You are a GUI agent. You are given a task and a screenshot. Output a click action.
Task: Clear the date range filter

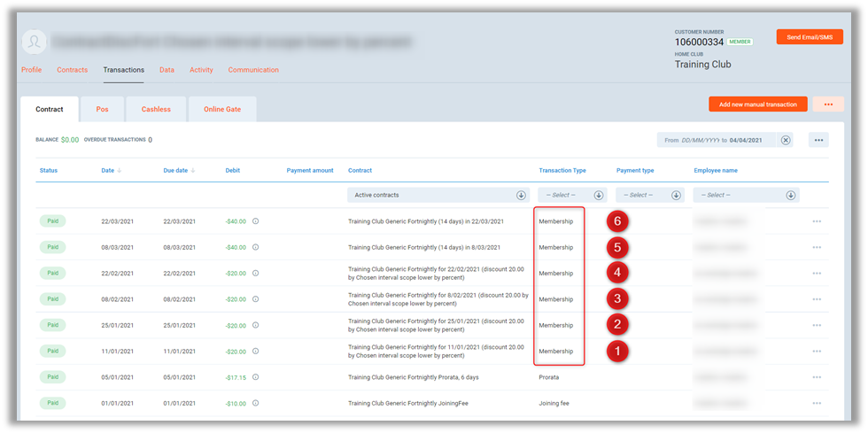point(786,140)
